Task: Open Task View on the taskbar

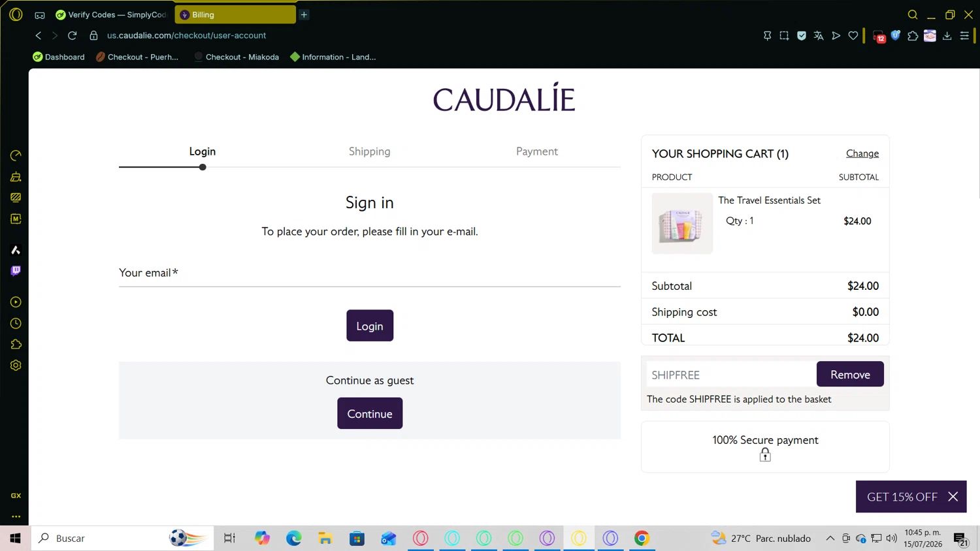Action: pyautogui.click(x=229, y=539)
